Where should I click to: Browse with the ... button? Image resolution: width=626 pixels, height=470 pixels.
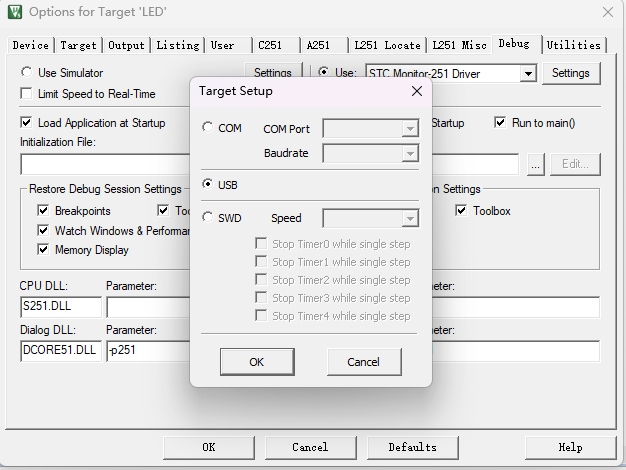click(536, 164)
